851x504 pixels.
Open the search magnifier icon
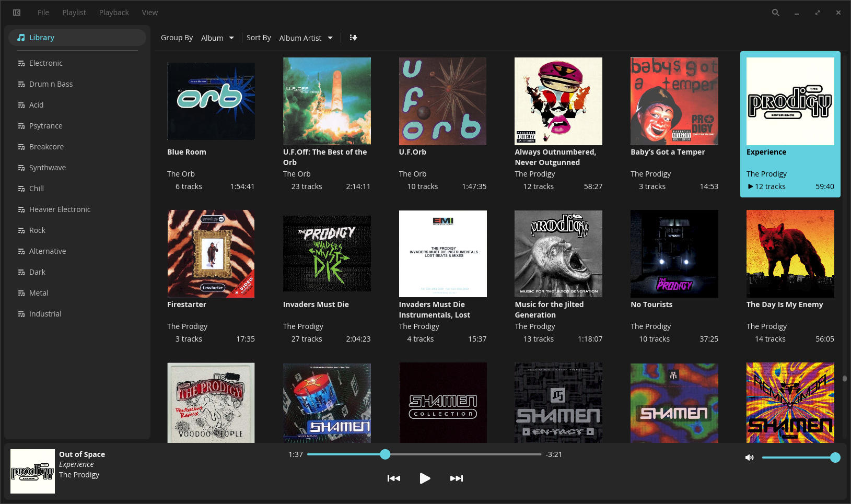(776, 13)
